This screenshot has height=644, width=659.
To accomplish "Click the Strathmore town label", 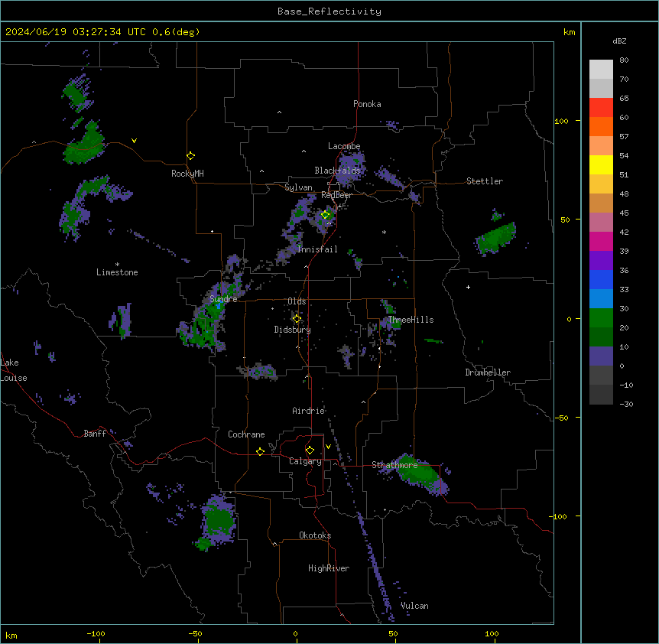I will pyautogui.click(x=394, y=465).
